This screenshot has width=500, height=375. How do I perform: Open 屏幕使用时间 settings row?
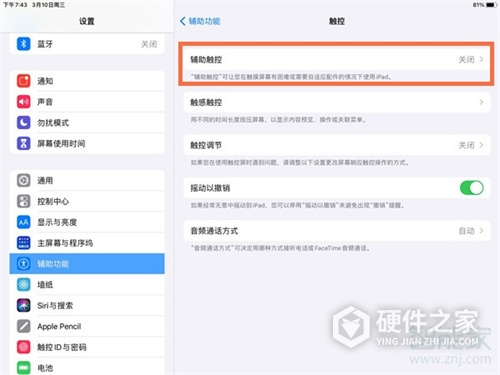(87, 143)
